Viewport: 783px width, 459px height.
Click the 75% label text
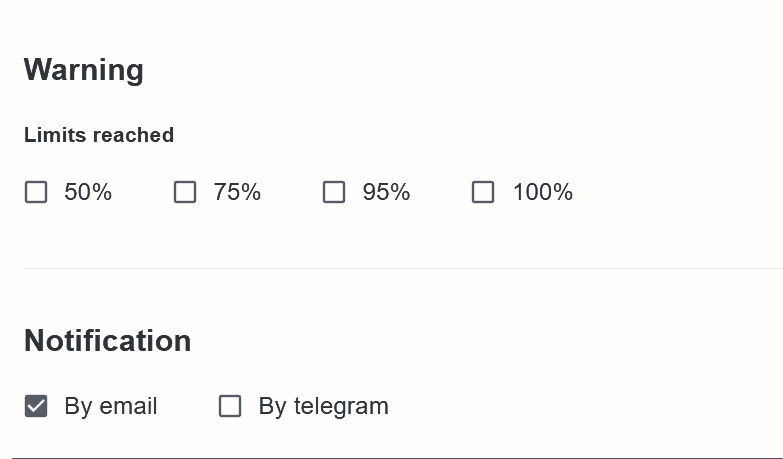pos(237,192)
